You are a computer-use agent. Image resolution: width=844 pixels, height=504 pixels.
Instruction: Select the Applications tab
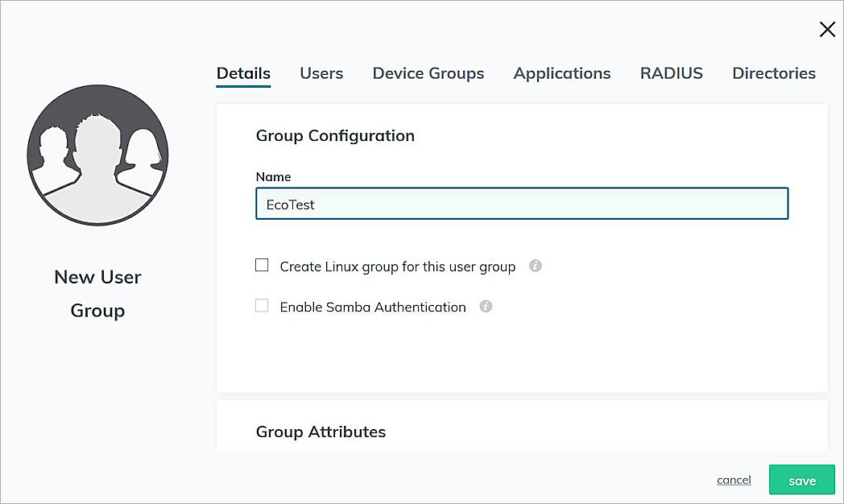[561, 73]
